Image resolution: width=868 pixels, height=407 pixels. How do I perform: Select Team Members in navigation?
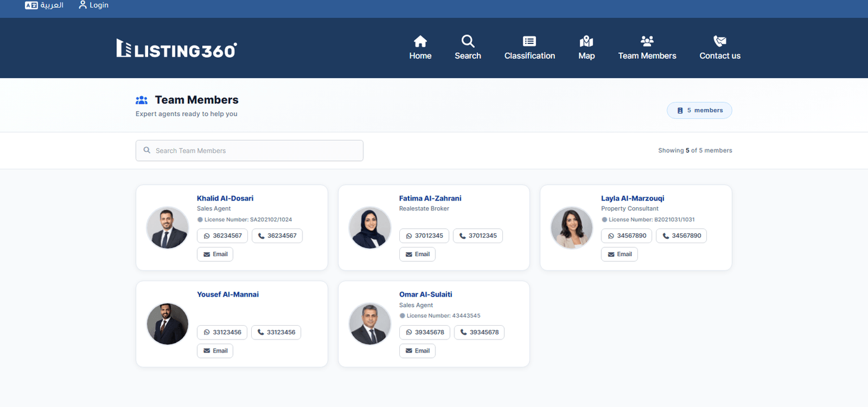[647, 48]
